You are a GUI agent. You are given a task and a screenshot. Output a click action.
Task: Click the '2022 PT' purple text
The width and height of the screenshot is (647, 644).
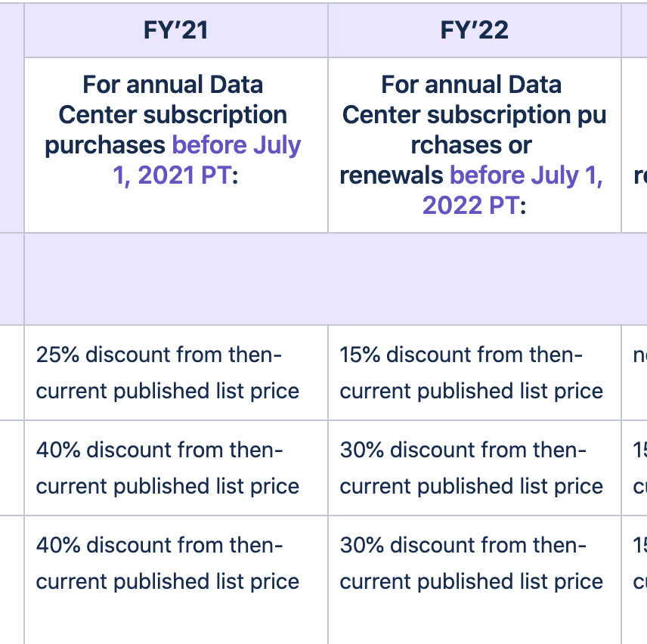point(470,206)
